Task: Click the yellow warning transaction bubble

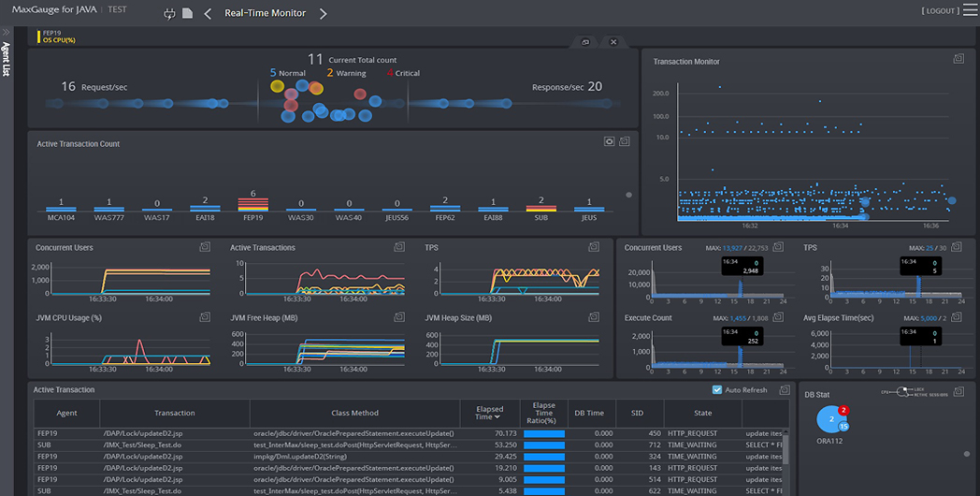Action: coord(277,86)
